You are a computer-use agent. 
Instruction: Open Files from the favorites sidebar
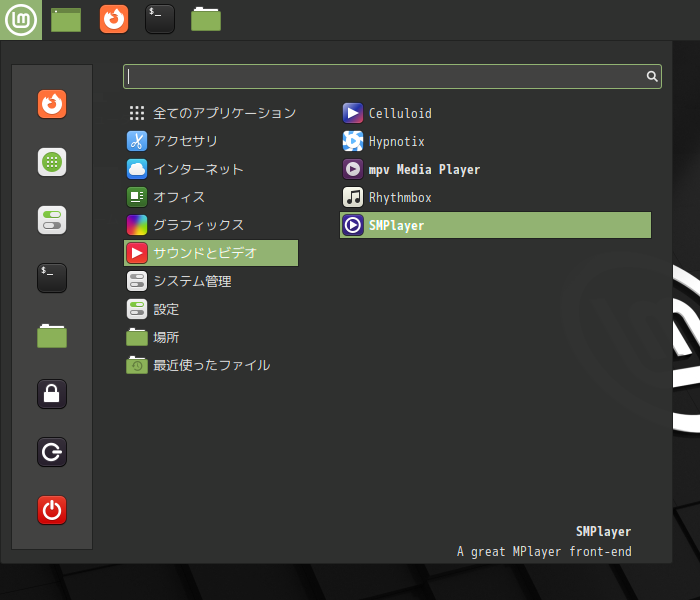[52, 336]
